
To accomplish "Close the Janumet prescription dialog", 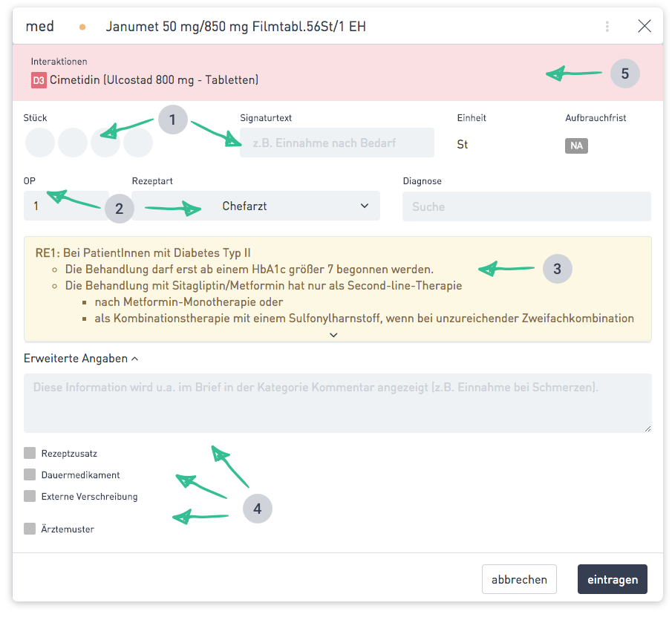I will (x=644, y=26).
